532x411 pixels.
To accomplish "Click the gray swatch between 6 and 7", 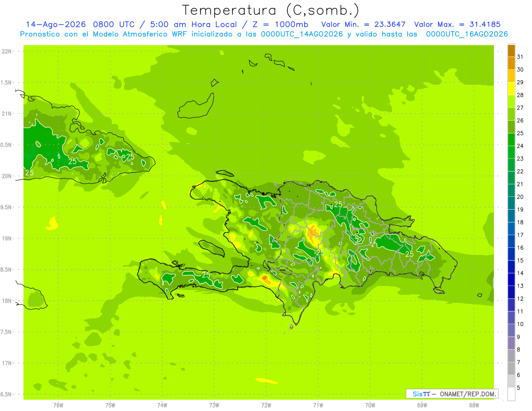I will pos(511,368).
